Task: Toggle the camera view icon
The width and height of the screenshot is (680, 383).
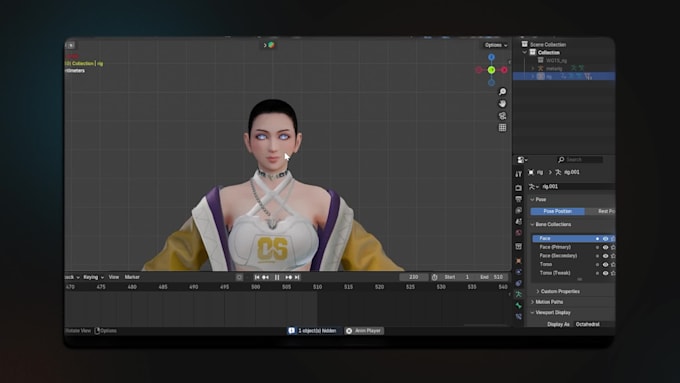Action: click(502, 116)
